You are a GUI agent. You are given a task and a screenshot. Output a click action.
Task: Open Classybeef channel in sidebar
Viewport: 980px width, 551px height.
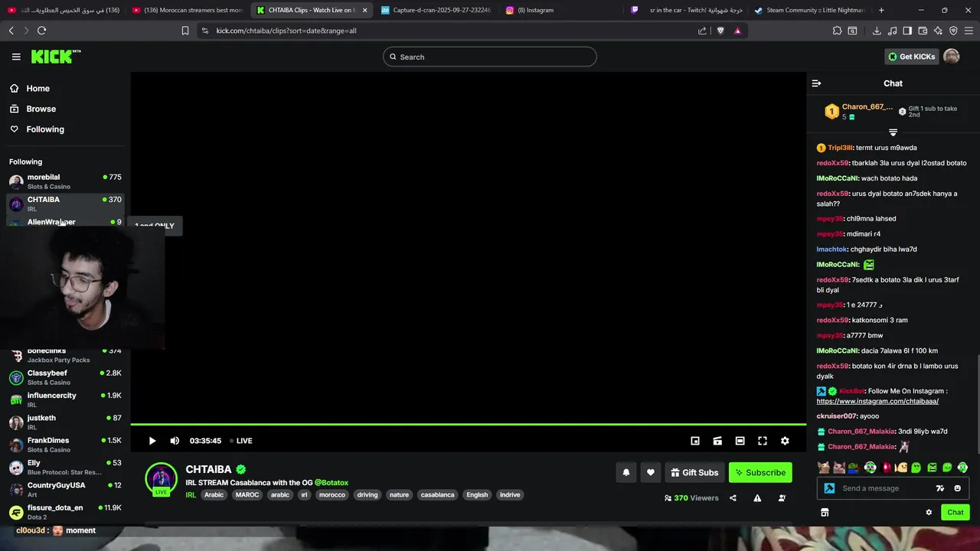(x=65, y=377)
